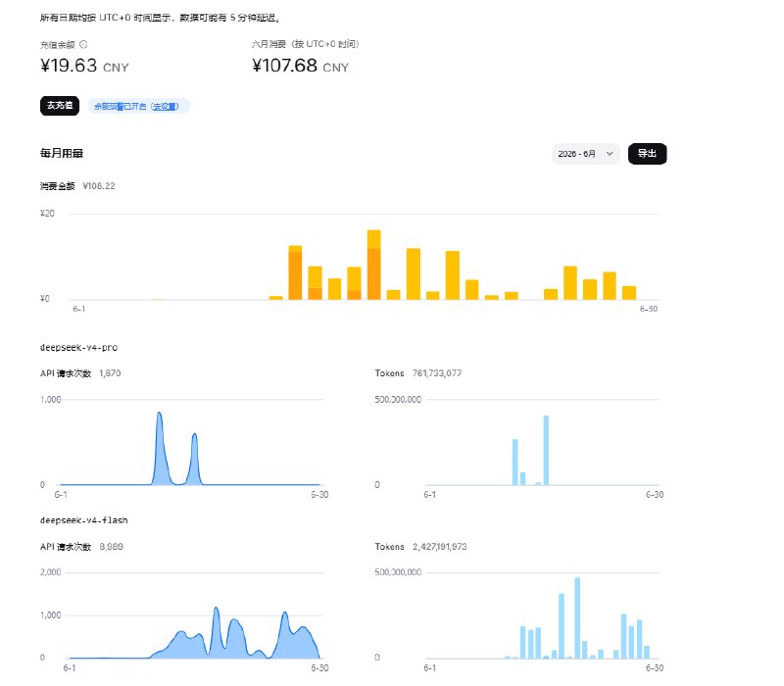Click the 6-30 label under the spending chart
Screen dimensions: 784x686
tap(649, 309)
